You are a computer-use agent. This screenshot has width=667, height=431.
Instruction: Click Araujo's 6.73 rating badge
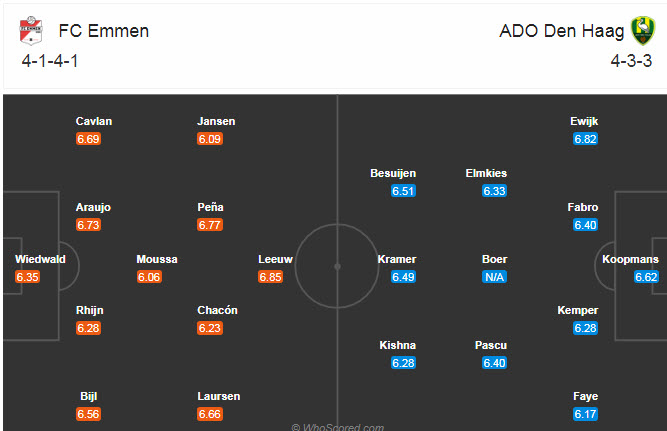pos(89,225)
